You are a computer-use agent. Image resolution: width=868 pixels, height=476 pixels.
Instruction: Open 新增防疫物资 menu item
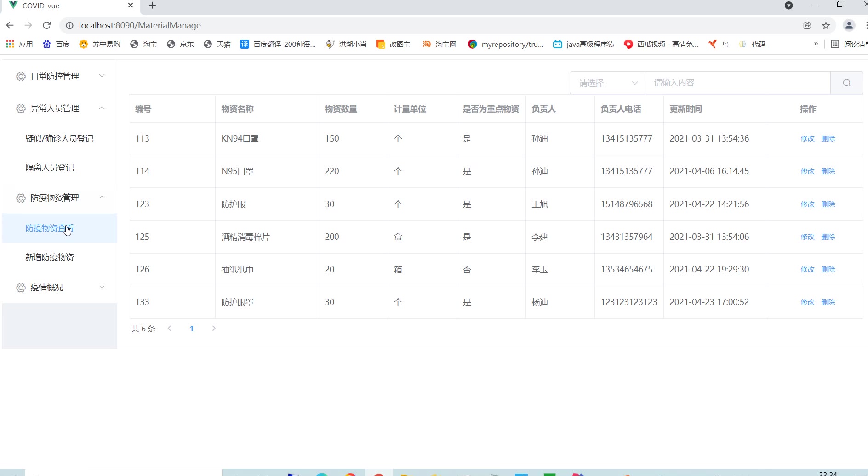pos(50,257)
